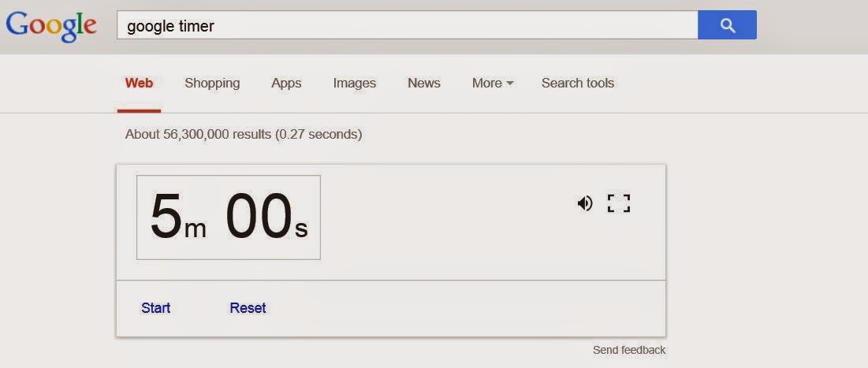
Task: Go to the Images tab
Action: pos(354,83)
